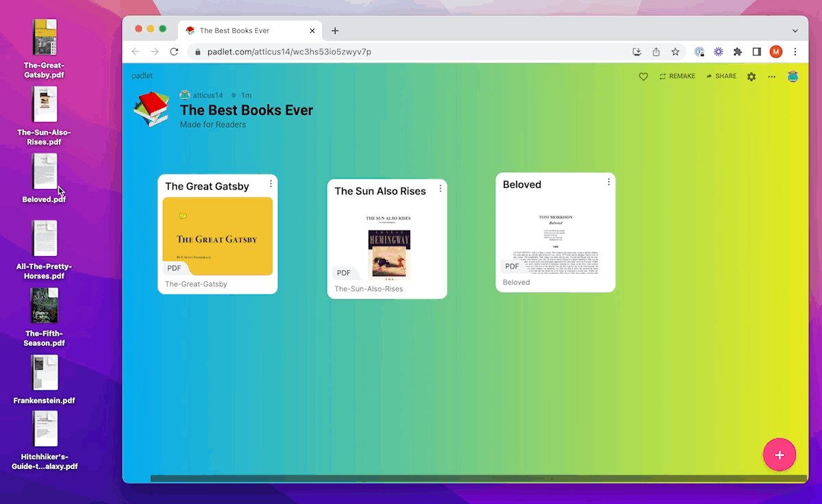Viewport: 822px width, 504px height.
Task: Open the options menu on the Beloved card
Action: coord(608,181)
